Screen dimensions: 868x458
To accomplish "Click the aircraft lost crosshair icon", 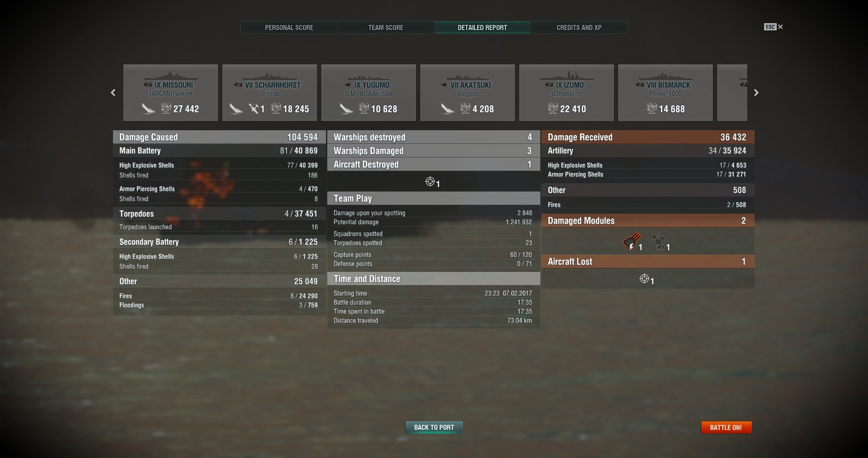I will 644,279.
